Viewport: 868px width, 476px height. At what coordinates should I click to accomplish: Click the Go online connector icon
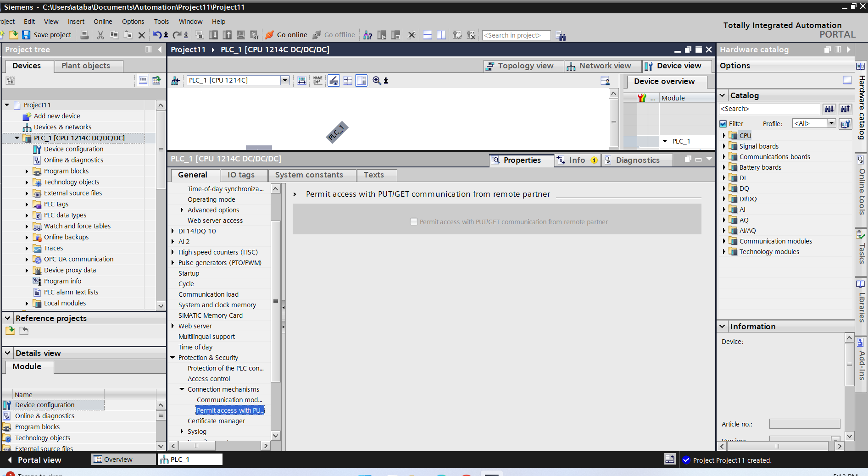tap(270, 35)
